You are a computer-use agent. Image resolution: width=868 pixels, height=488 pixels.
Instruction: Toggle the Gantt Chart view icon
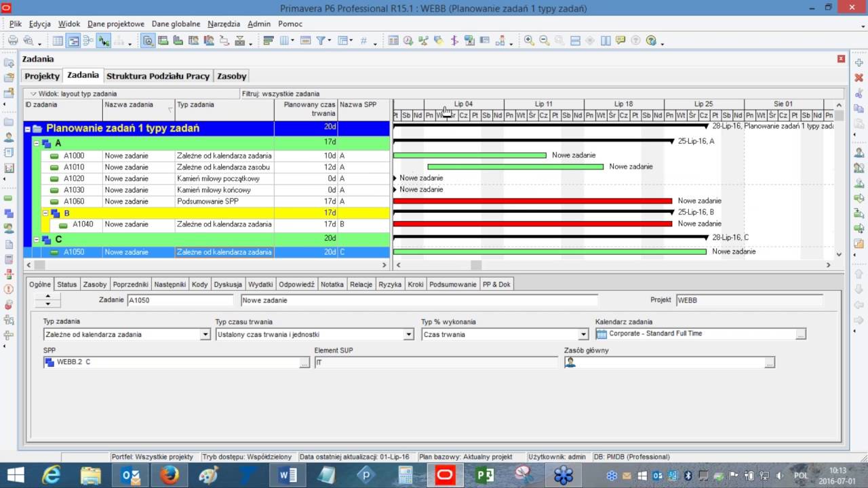tap(73, 41)
